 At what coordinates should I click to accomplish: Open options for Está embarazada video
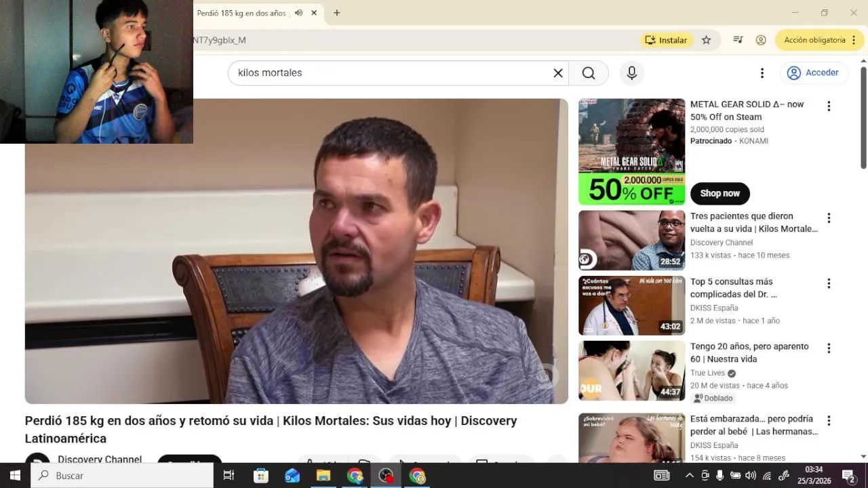829,421
